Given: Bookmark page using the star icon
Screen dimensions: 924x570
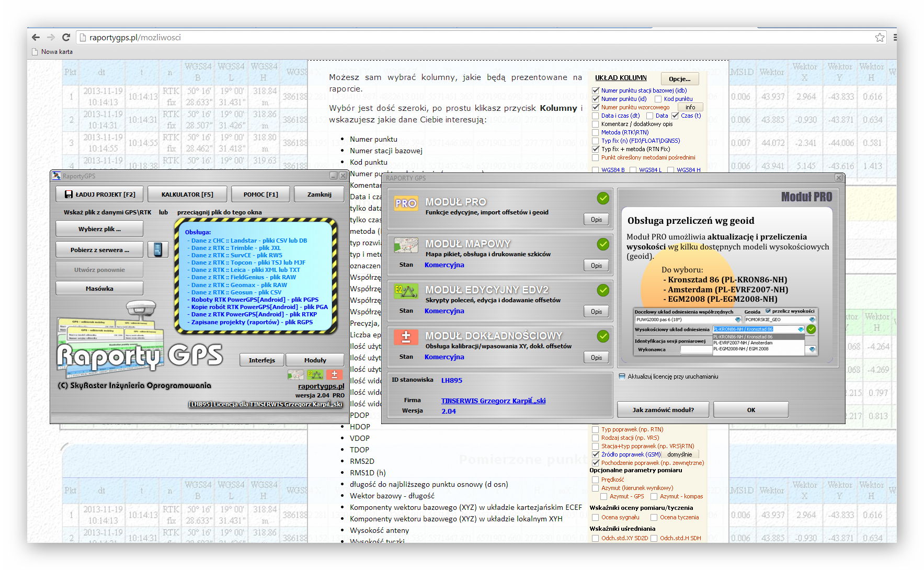Looking at the screenshot, I should 880,37.
